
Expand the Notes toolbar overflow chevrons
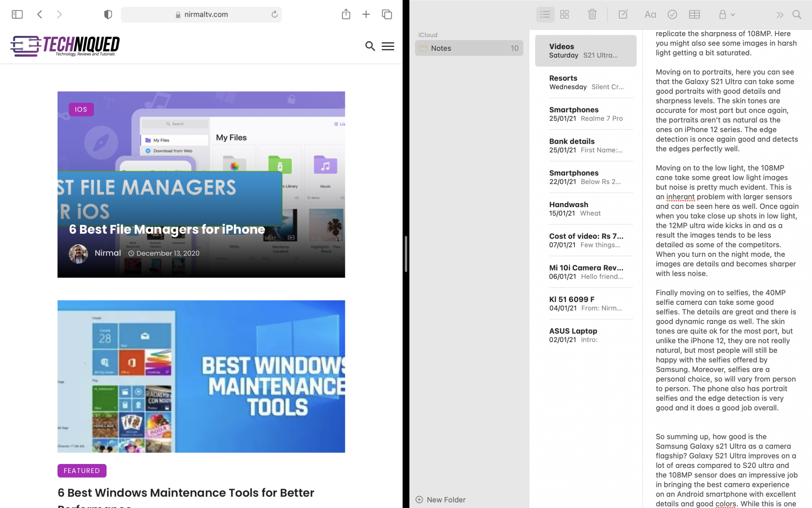[x=779, y=15]
